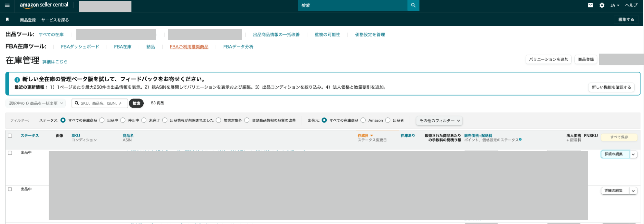The height and width of the screenshot is (224, 644).
Task: Click the バリエーションを追加 button
Action: tap(549, 59)
